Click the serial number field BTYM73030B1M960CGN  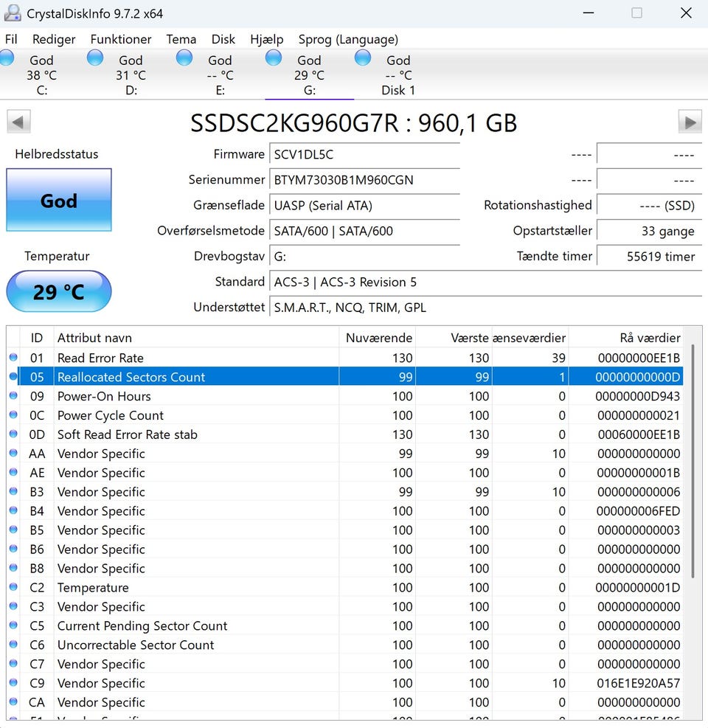364,180
